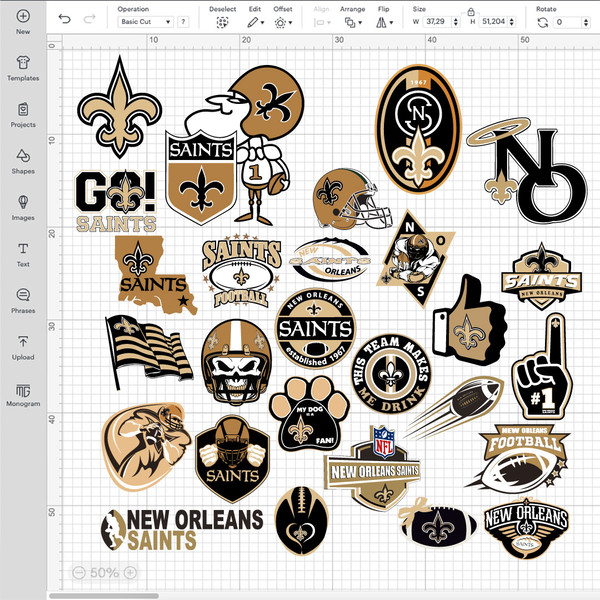Image resolution: width=600 pixels, height=600 pixels.
Task: Toggle the size lock aspect ratio icon
Action: tap(471, 12)
